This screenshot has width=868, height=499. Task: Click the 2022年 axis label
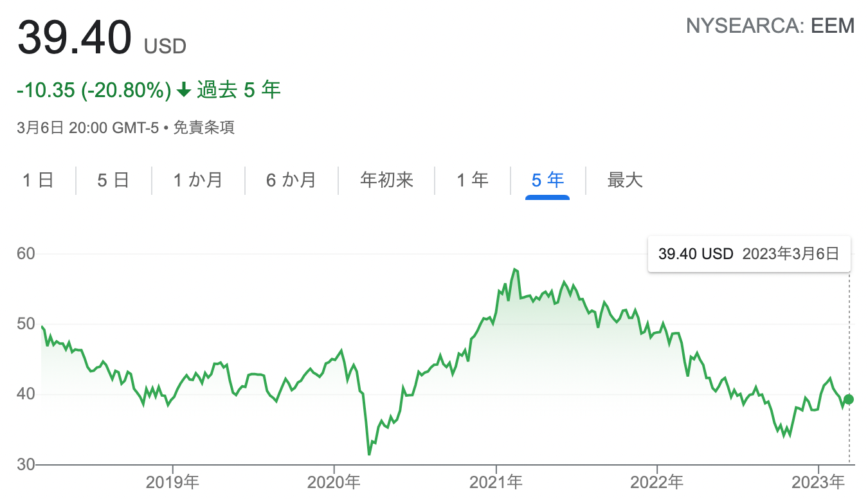(x=657, y=481)
